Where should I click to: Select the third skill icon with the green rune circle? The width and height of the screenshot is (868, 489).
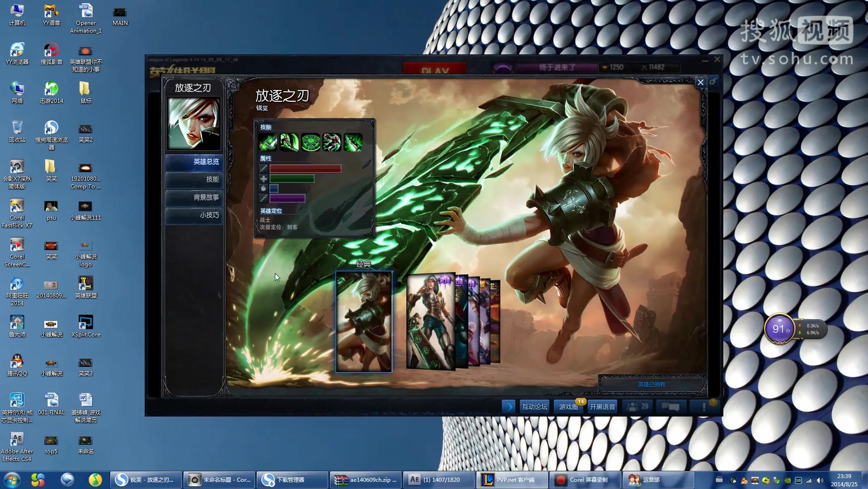click(310, 143)
